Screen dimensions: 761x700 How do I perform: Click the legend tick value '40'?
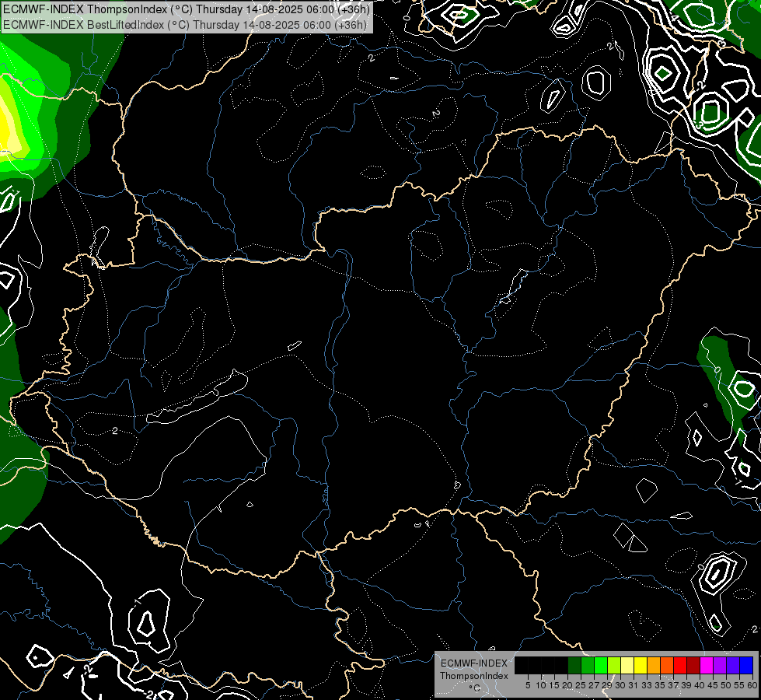(700, 685)
